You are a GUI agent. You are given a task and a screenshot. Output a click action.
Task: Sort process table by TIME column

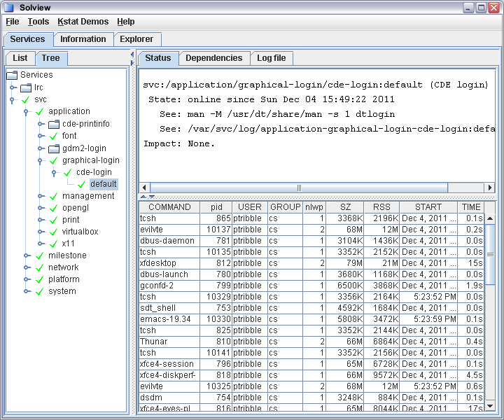tap(471, 207)
